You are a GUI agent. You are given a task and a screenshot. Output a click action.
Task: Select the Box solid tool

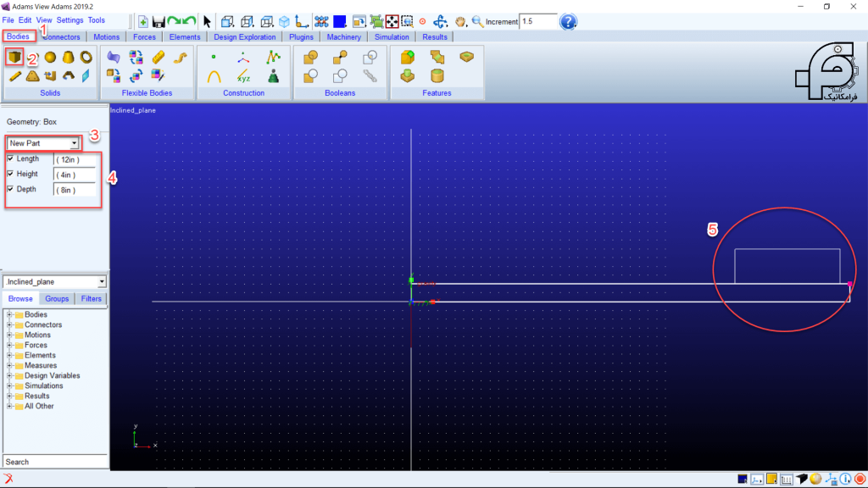click(x=15, y=57)
